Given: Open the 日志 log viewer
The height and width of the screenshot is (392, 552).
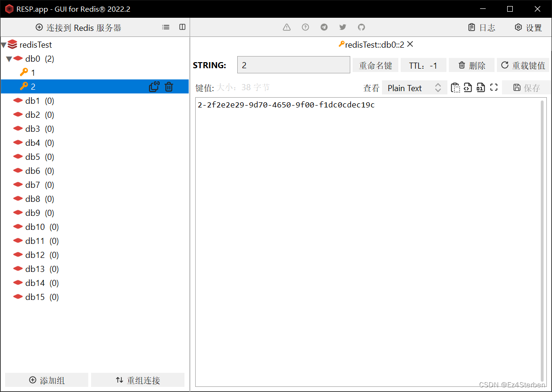Looking at the screenshot, I should pos(481,28).
